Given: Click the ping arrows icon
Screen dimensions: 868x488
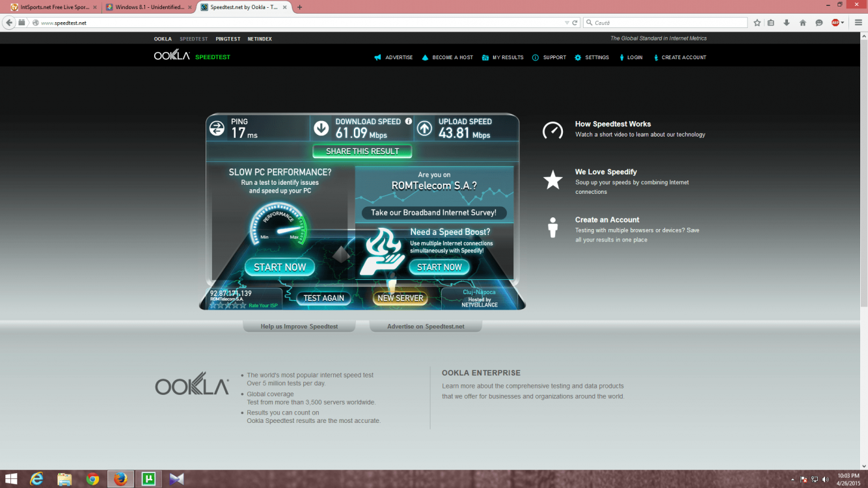Looking at the screenshot, I should [x=217, y=129].
